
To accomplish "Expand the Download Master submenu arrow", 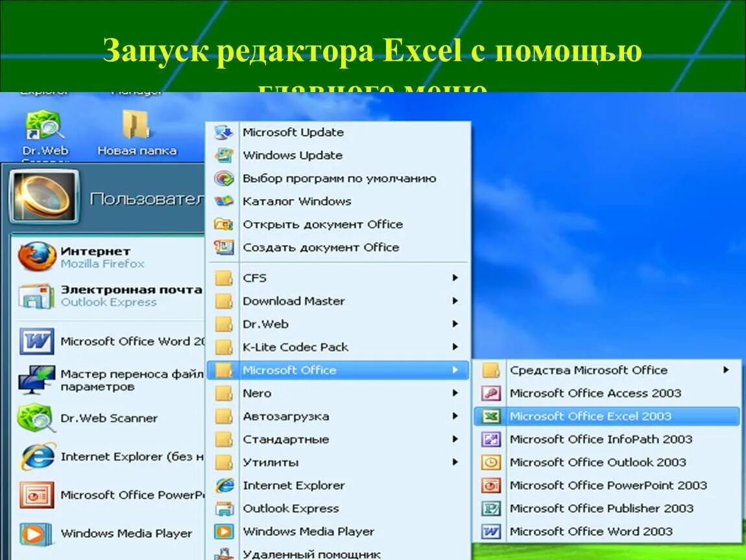I will coord(455,301).
